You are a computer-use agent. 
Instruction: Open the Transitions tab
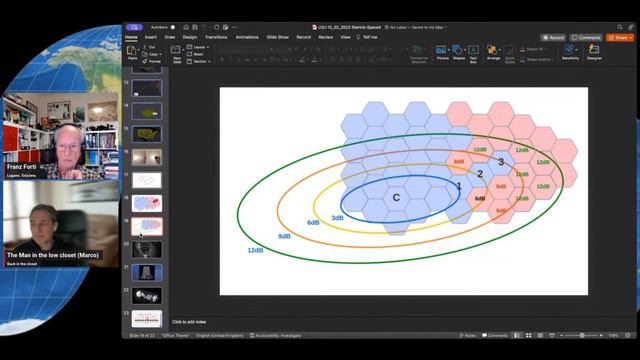(x=216, y=37)
